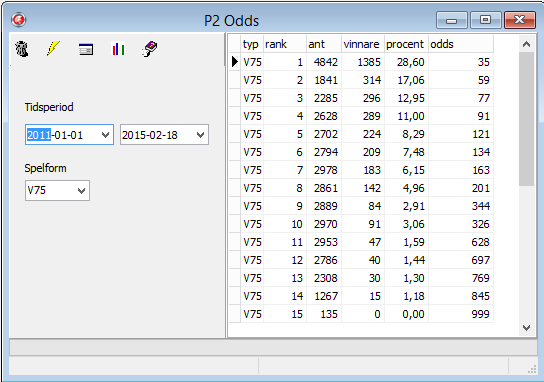
Task: Click the procent cell 7,48
Action: point(407,152)
